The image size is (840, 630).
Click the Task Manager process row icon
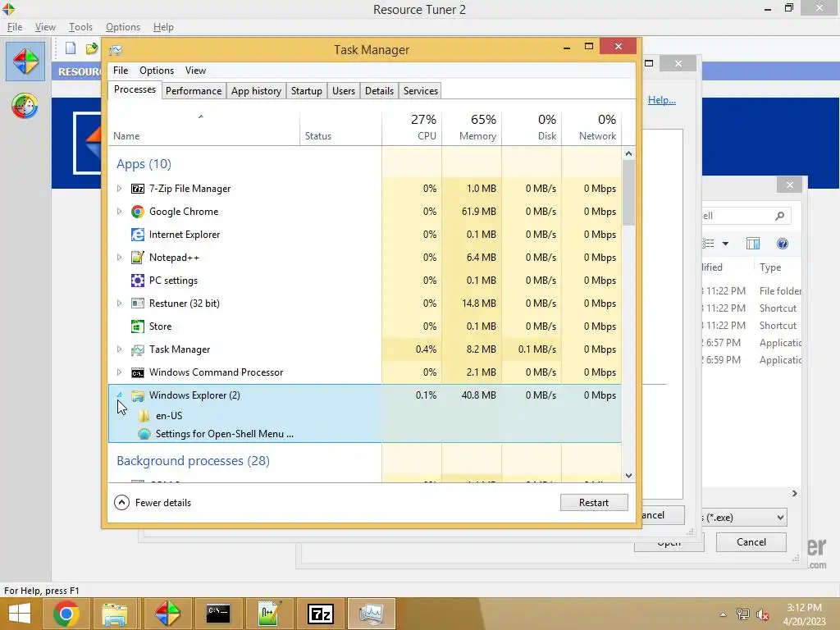[138, 349]
